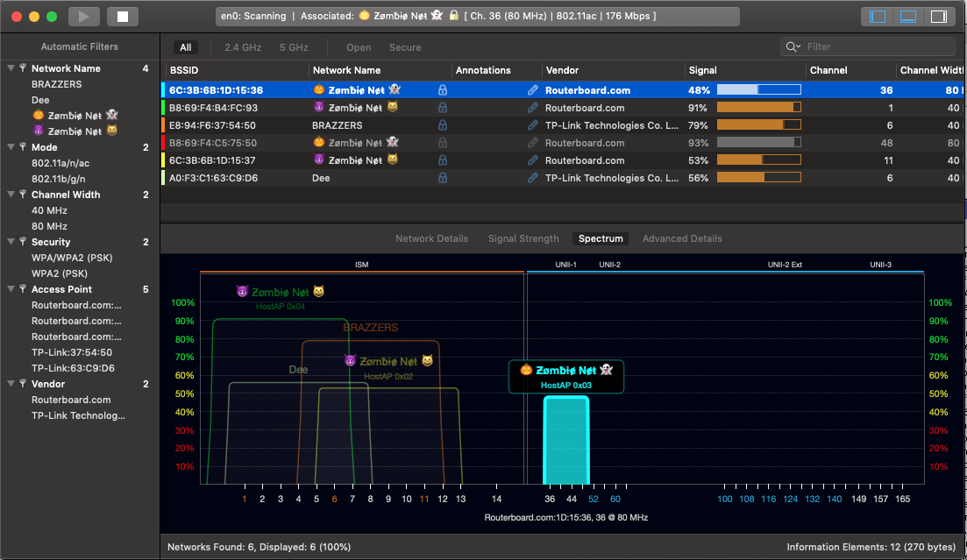Filter networks by 5 GHz band
This screenshot has height=560, width=967.
pyautogui.click(x=294, y=47)
